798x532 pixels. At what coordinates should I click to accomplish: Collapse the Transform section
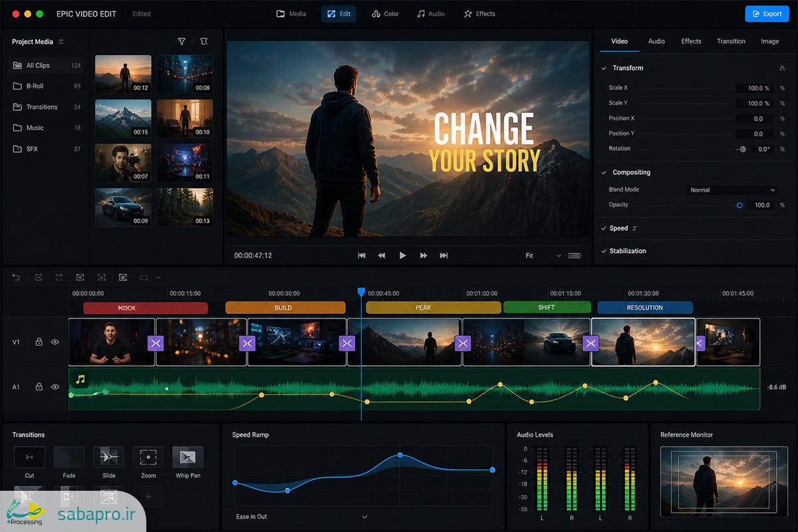(x=604, y=68)
